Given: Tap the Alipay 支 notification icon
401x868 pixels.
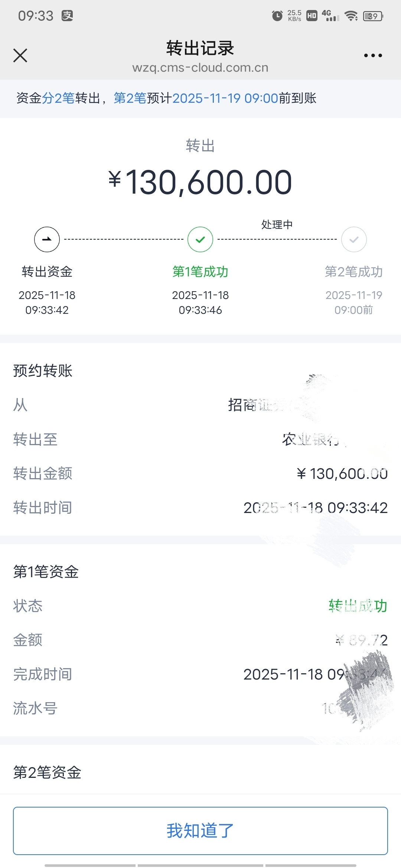Looking at the screenshot, I should coord(67,16).
